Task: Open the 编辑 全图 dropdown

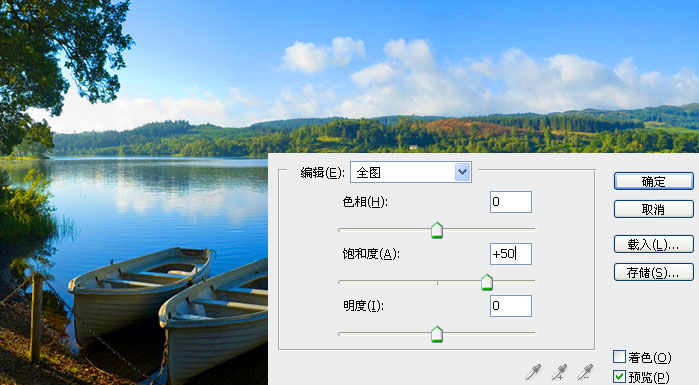Action: 411,172
